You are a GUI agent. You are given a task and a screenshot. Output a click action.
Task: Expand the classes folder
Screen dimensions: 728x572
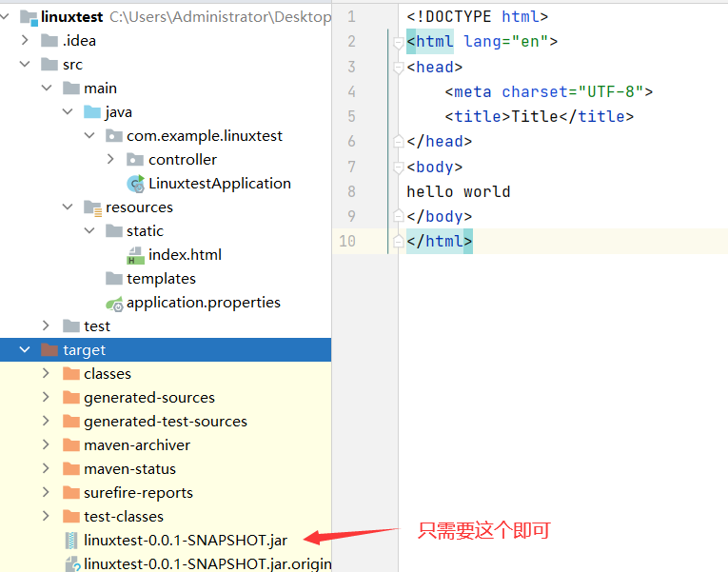[46, 373]
